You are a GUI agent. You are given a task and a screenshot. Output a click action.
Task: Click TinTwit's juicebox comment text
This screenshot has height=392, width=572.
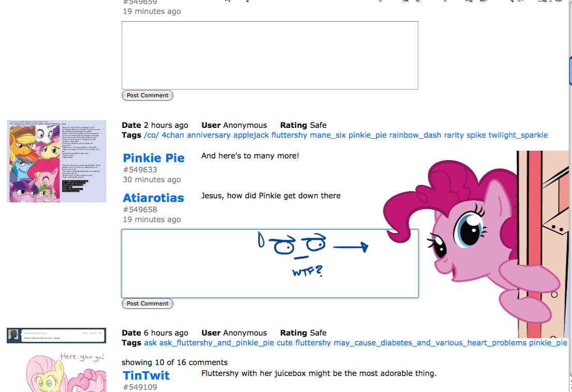click(319, 373)
